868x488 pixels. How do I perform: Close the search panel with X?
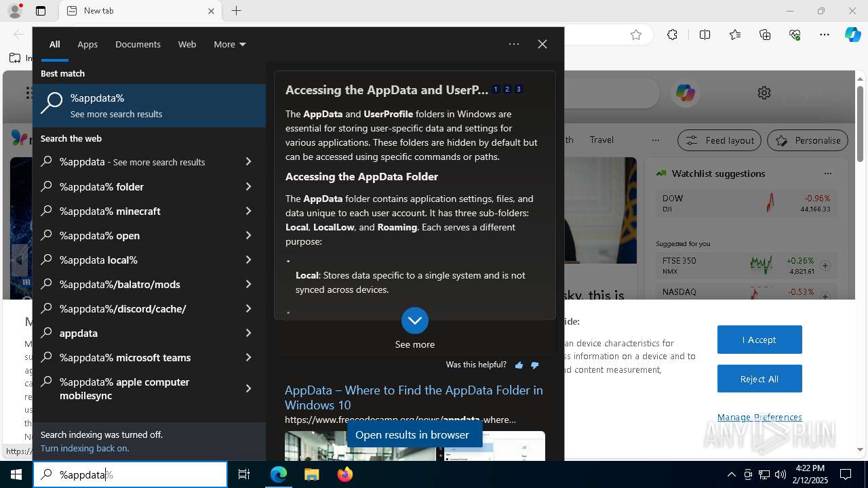coord(542,44)
